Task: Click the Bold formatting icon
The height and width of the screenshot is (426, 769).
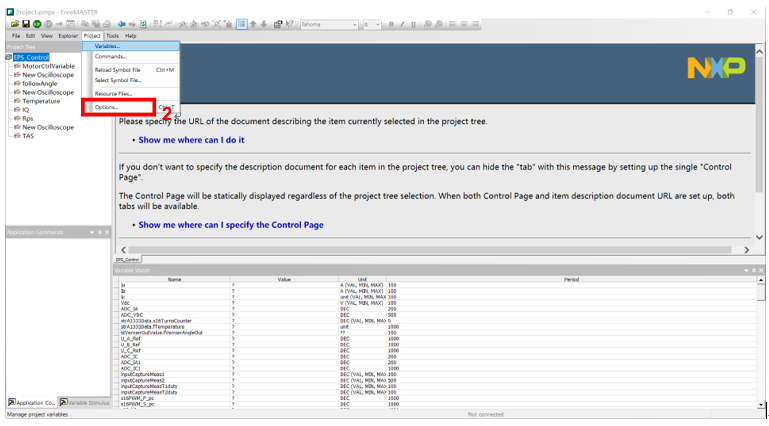Action: coord(391,23)
